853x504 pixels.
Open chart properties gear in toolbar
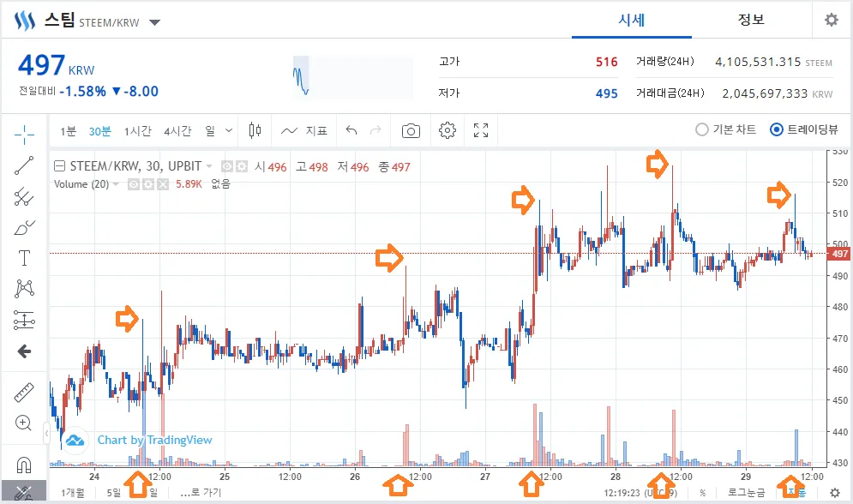pos(448,130)
